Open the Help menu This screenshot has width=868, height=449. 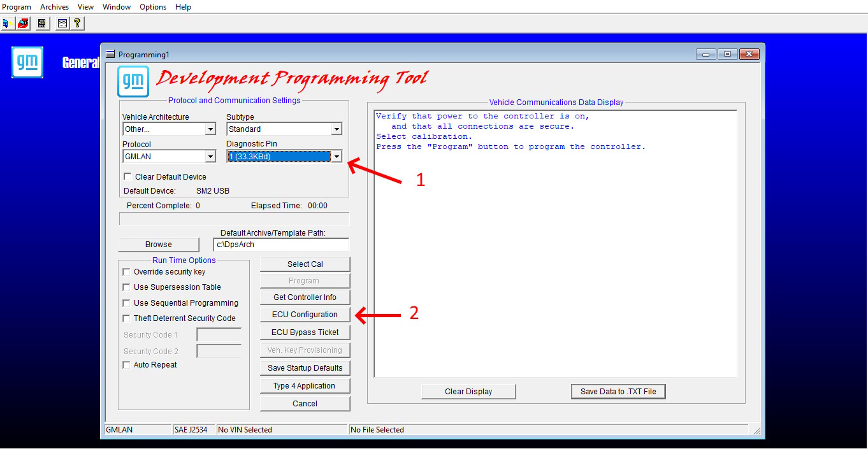point(183,7)
